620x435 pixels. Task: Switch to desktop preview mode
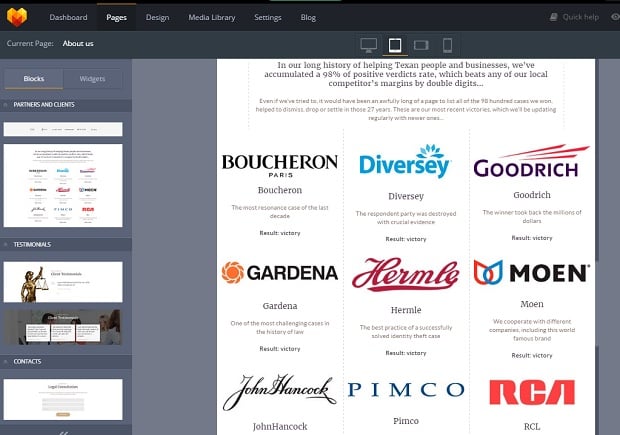pyautogui.click(x=368, y=45)
